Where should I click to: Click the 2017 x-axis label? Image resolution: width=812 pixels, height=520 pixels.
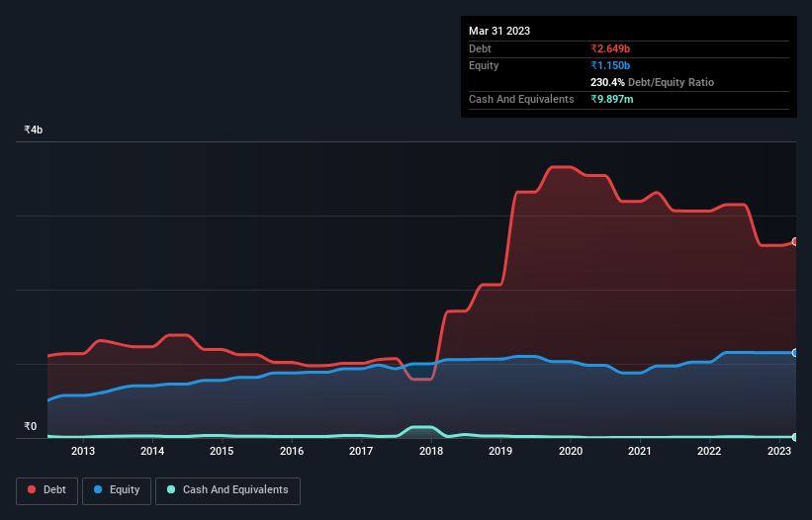[x=361, y=451]
